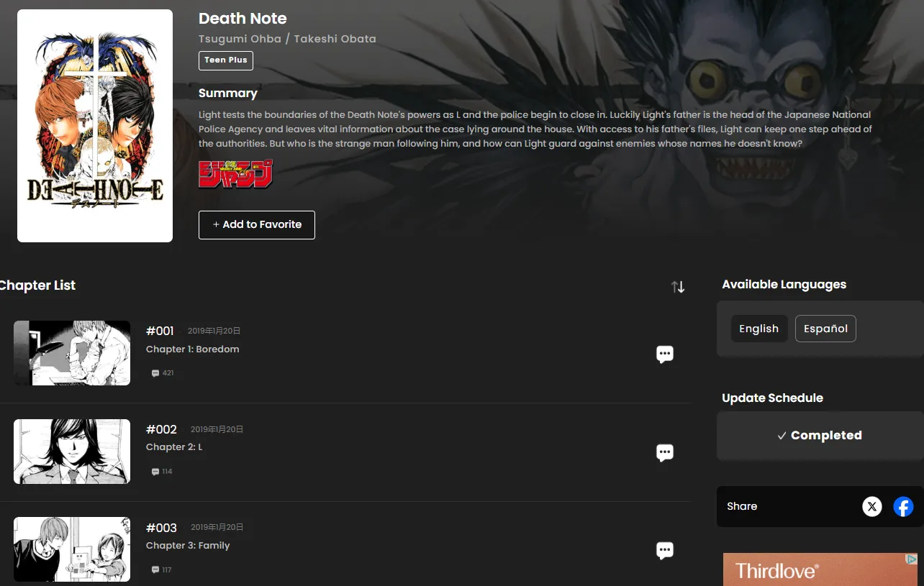Share on Facebook via the Facebook icon
Screen dimensions: 924x586
pos(903,506)
